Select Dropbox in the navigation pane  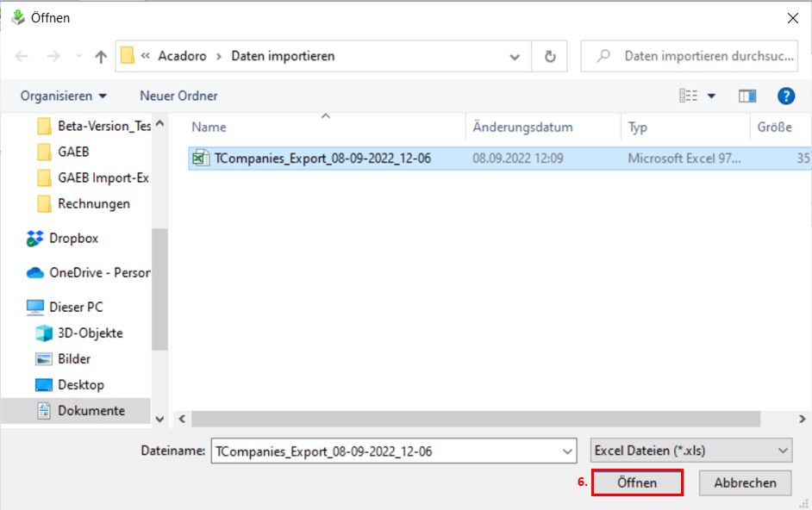click(73, 239)
